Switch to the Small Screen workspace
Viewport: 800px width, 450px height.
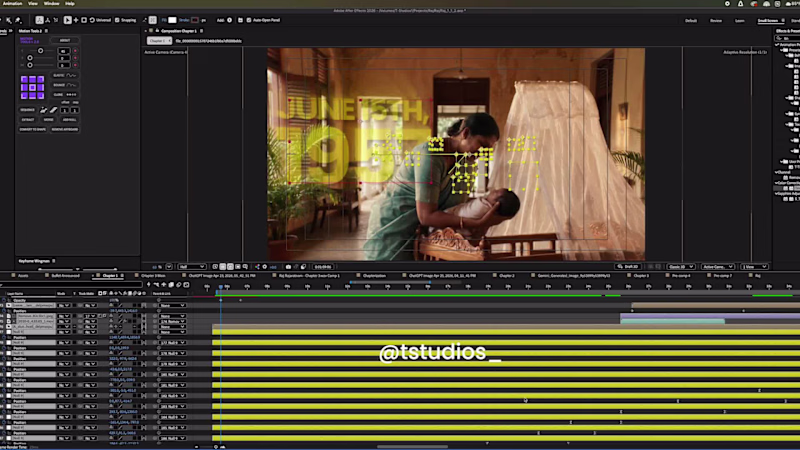coord(768,21)
